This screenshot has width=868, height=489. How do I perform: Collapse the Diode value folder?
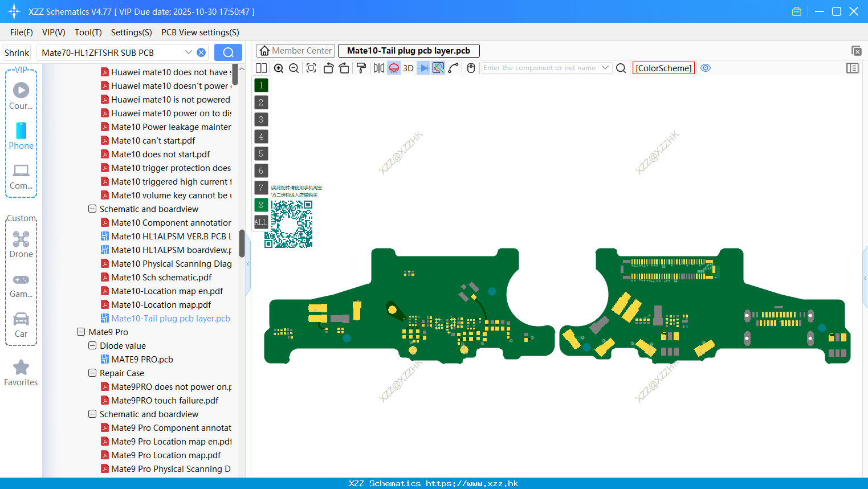[x=92, y=345]
